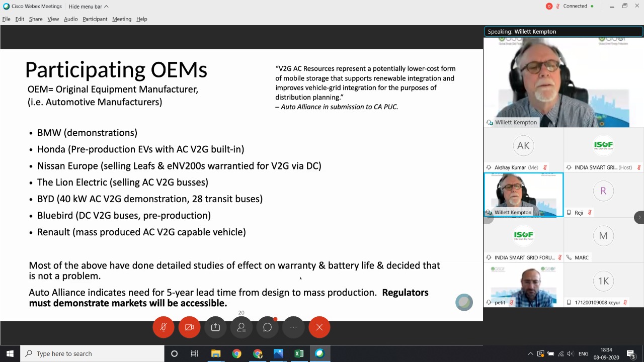Screen dimensions: 644x362
Task: Unmute the microphone in meeting controls
Action: pyautogui.click(x=164, y=327)
